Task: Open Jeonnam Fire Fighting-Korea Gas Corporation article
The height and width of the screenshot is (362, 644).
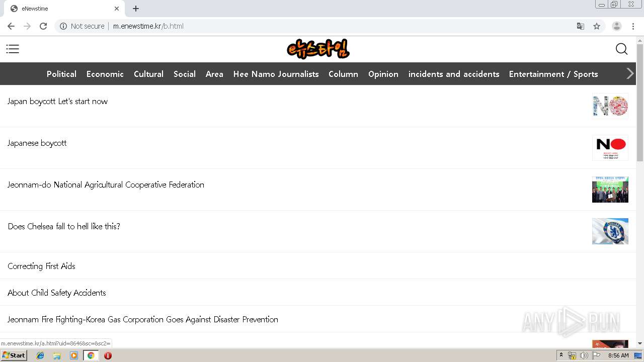Action: pyautogui.click(x=143, y=319)
